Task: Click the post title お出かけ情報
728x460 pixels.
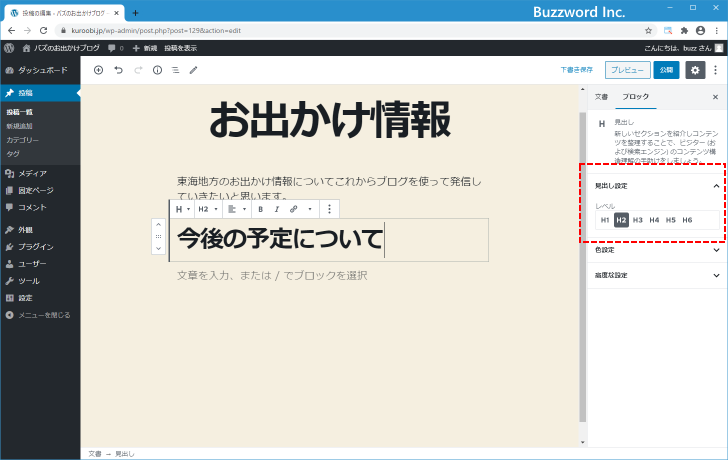Action: pos(330,120)
